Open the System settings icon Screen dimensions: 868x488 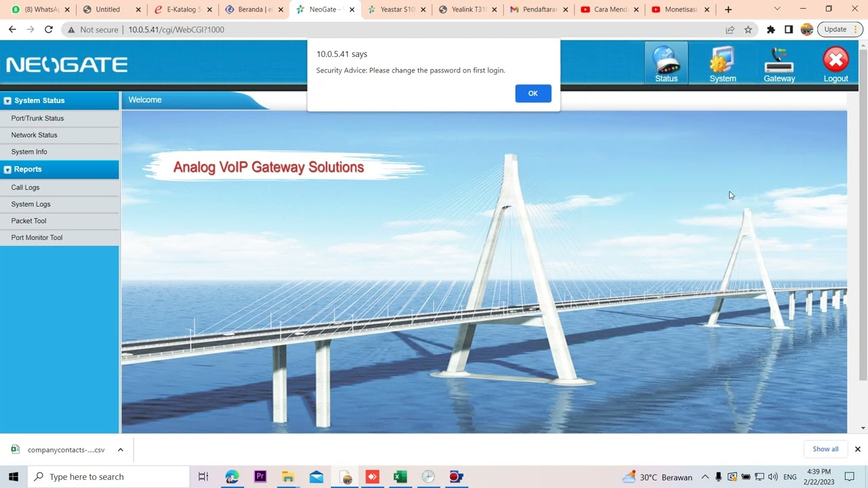(x=723, y=63)
